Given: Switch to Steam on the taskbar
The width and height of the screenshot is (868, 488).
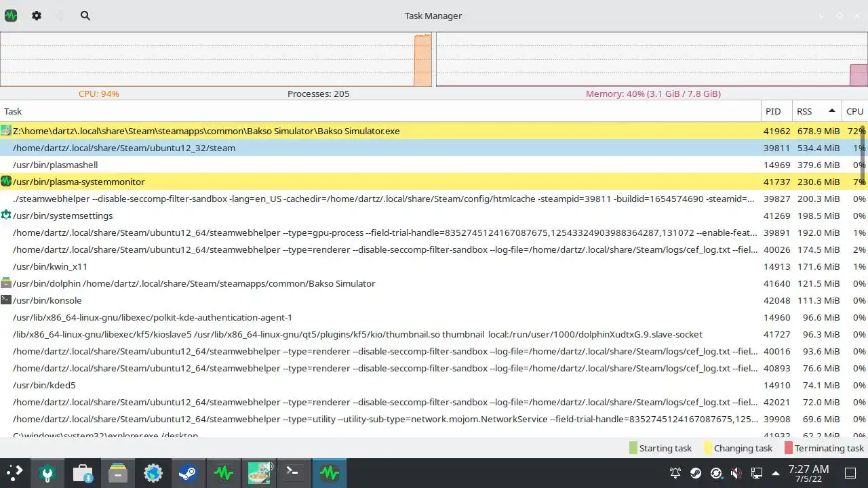Looking at the screenshot, I should [188, 472].
